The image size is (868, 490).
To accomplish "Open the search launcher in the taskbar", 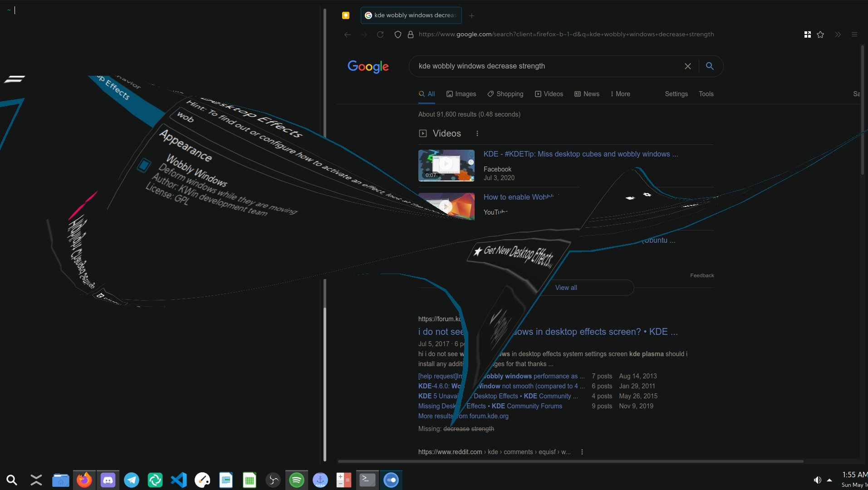I will pos(12,480).
